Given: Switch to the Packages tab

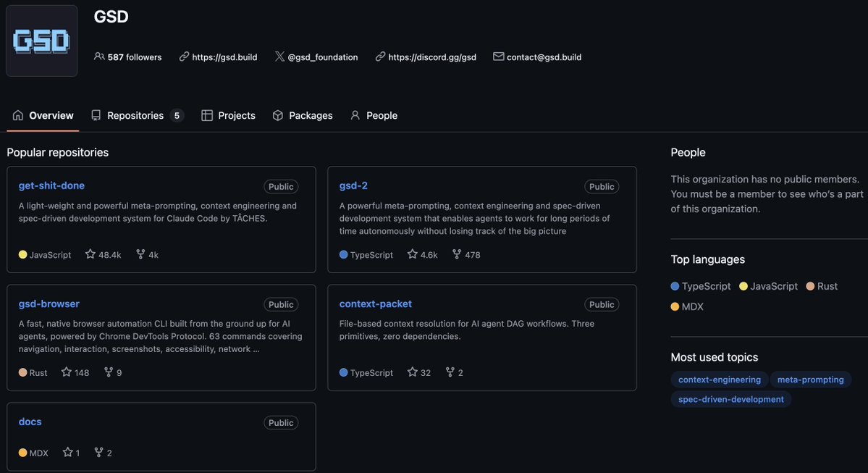Looking at the screenshot, I should [303, 115].
